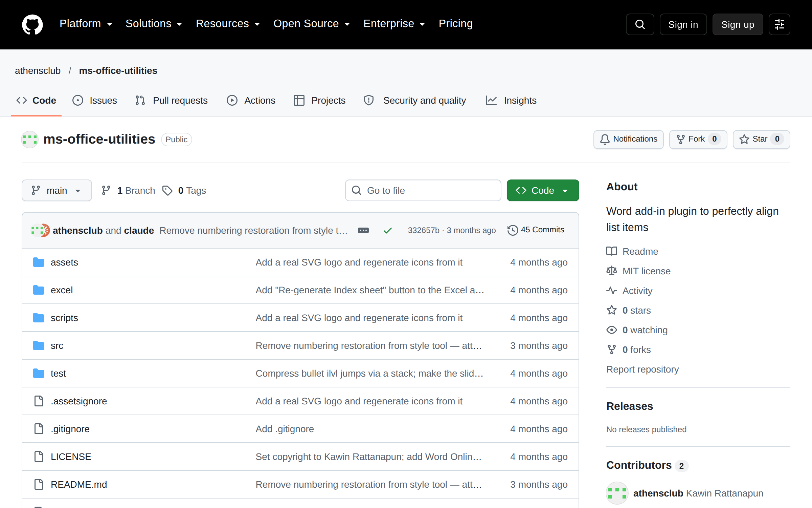Open the 45 Commits history link
This screenshot has height=508, width=812.
[536, 230]
